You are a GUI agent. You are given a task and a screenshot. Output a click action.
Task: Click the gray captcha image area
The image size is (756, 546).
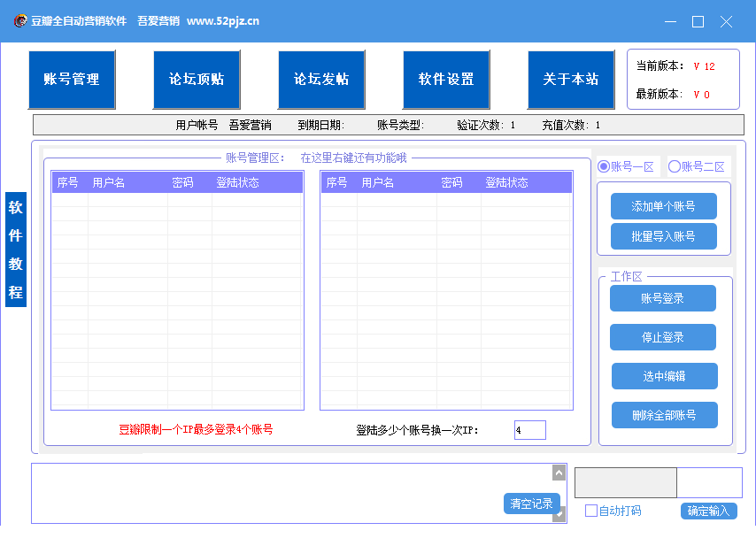626,482
